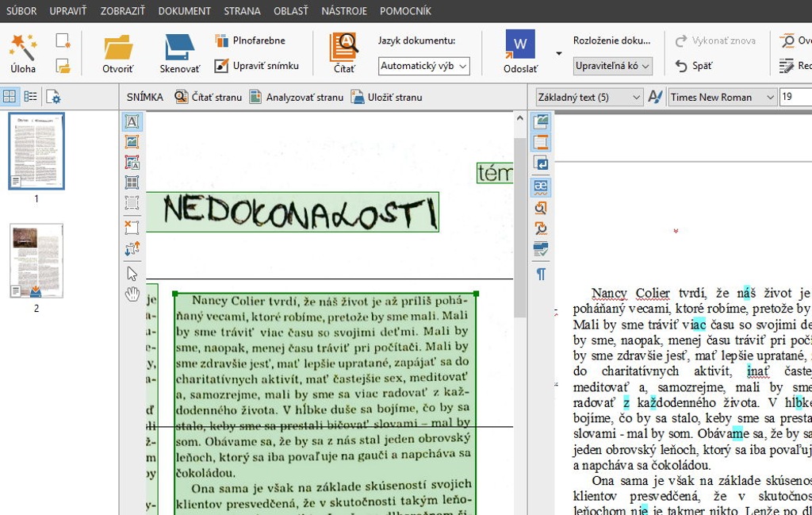Select the text area drawing tool
The height and width of the screenshot is (515, 812).
(132, 121)
